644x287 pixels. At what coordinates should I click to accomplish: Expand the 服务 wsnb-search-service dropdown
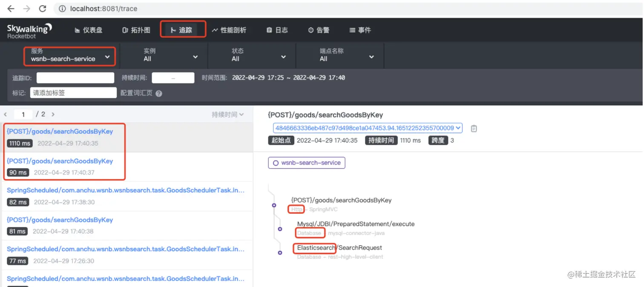(70, 55)
